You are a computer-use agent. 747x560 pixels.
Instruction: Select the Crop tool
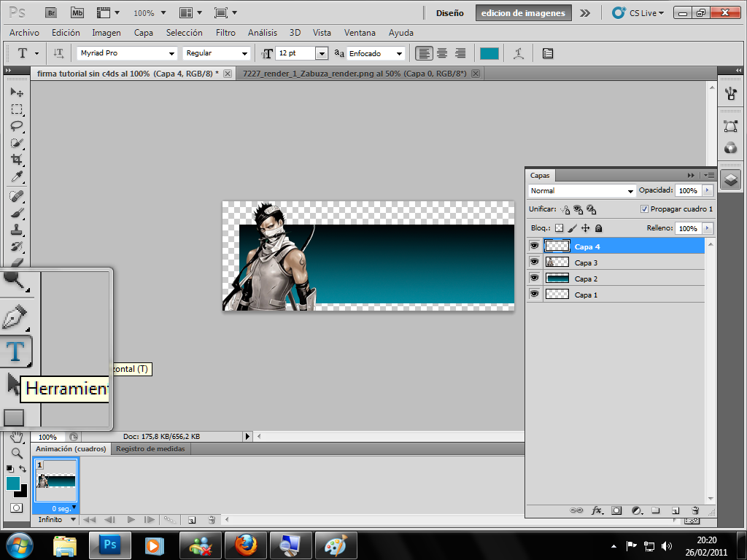(x=17, y=160)
